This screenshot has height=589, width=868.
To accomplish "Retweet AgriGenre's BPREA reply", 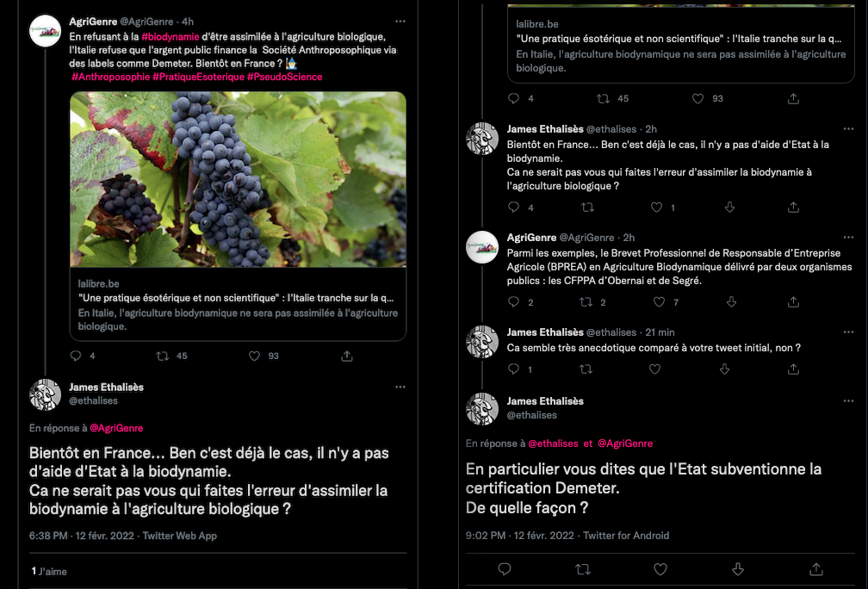I will tap(587, 302).
